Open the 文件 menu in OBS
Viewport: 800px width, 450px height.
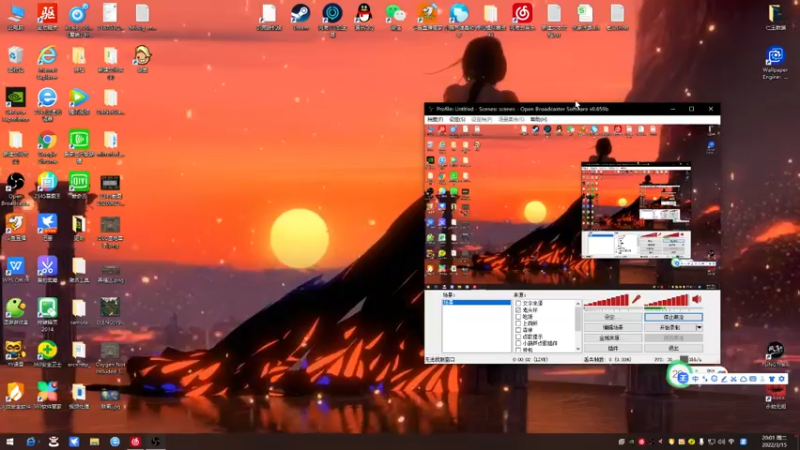pos(435,119)
